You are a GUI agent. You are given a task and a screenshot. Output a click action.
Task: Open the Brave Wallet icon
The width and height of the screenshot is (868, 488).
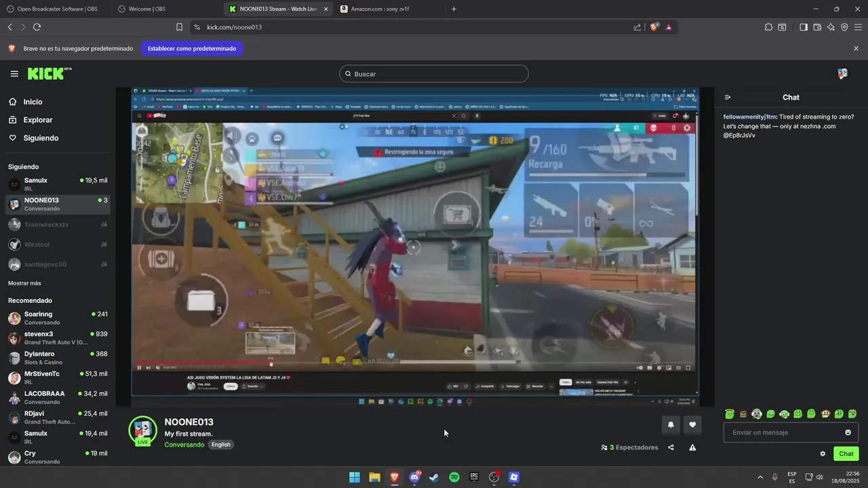817,27
